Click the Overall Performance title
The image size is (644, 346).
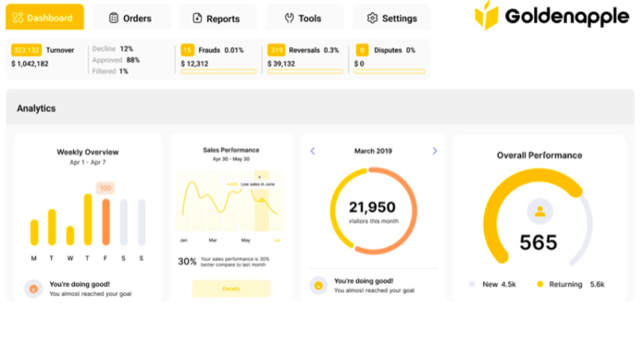click(539, 155)
